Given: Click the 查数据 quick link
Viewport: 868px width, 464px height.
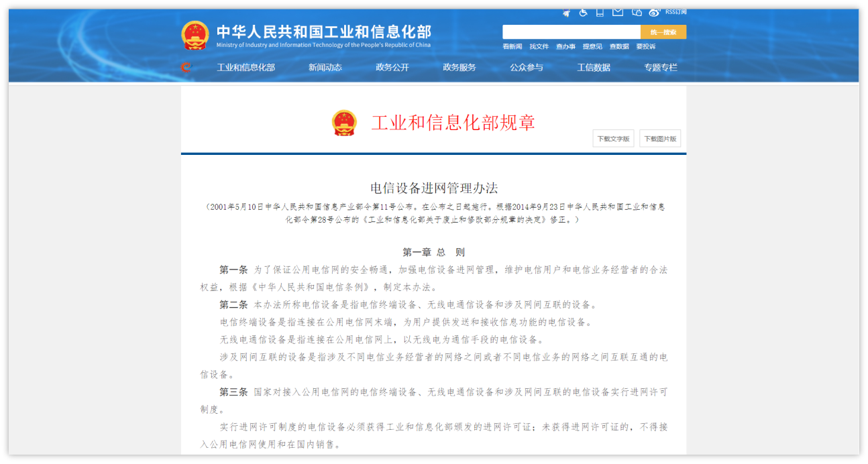Looking at the screenshot, I should (619, 46).
